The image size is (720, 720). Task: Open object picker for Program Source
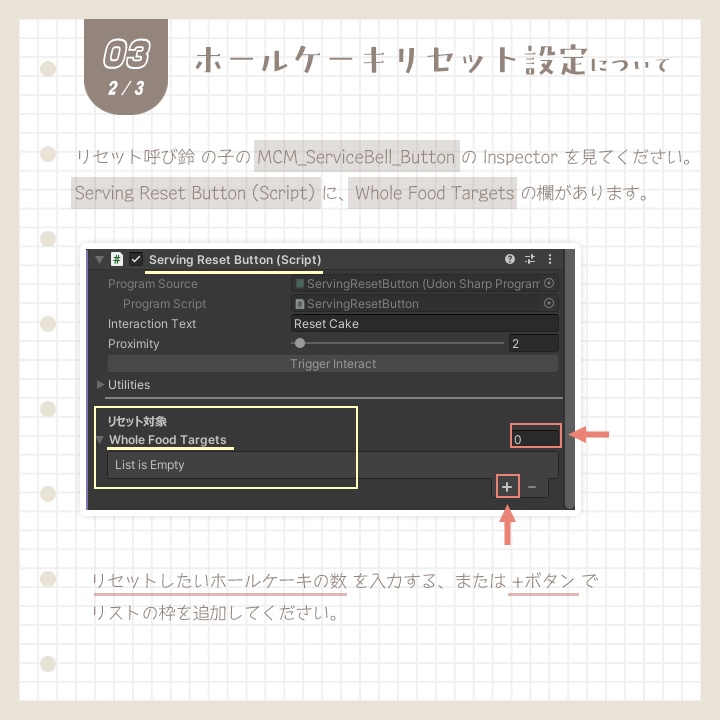pos(549,283)
